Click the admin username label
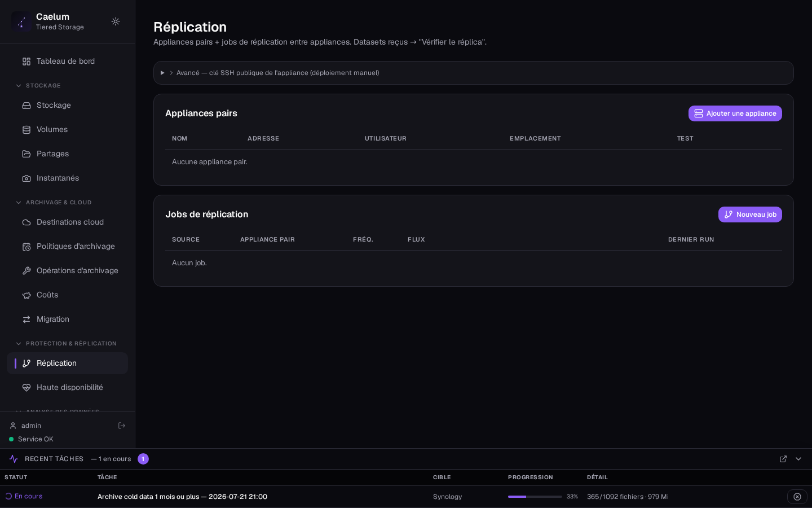The height and width of the screenshot is (508, 812). click(31, 426)
